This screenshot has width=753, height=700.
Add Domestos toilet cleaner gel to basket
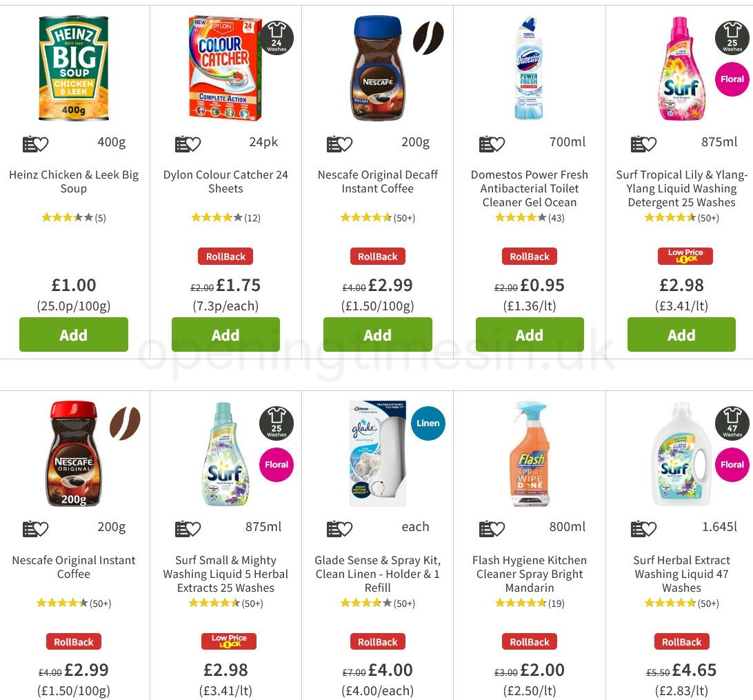pos(530,334)
